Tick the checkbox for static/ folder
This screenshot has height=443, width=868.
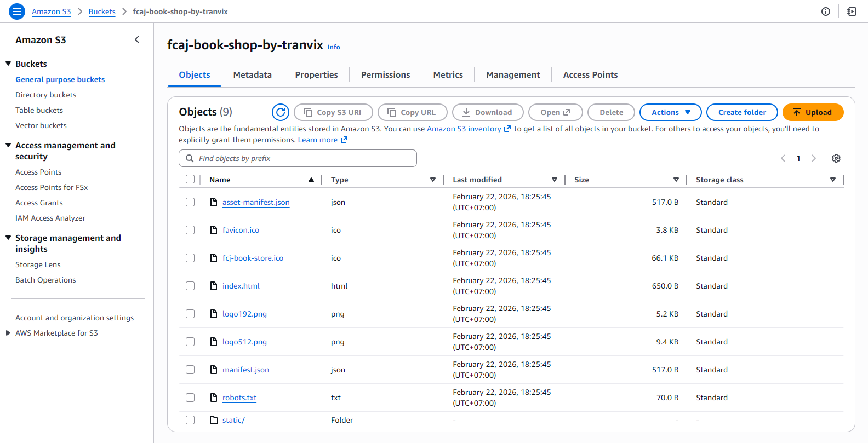(190, 420)
